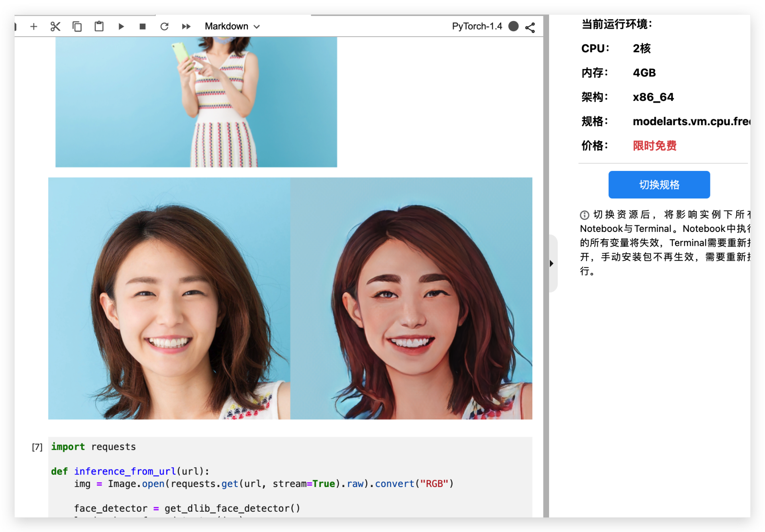
Task: Click the original face photo output
Action: pyautogui.click(x=169, y=298)
